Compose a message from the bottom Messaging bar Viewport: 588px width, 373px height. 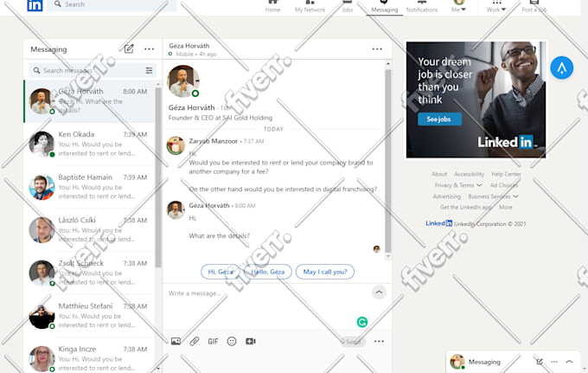[540, 362]
